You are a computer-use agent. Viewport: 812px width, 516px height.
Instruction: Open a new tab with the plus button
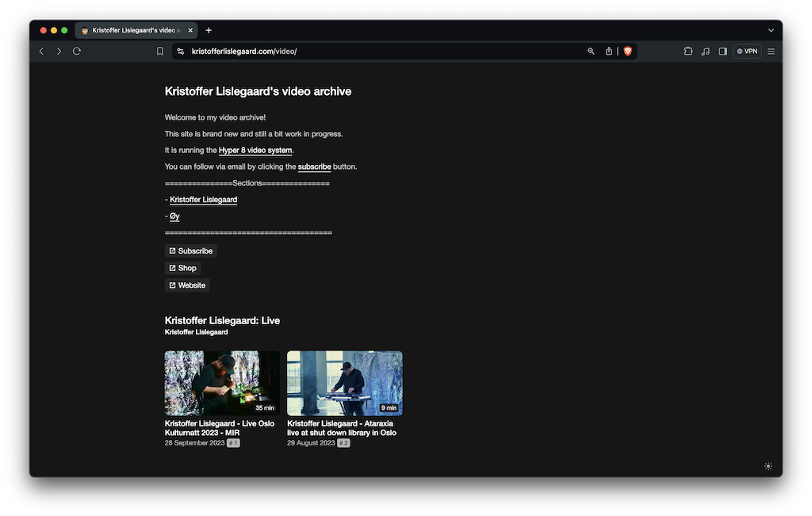click(x=209, y=30)
